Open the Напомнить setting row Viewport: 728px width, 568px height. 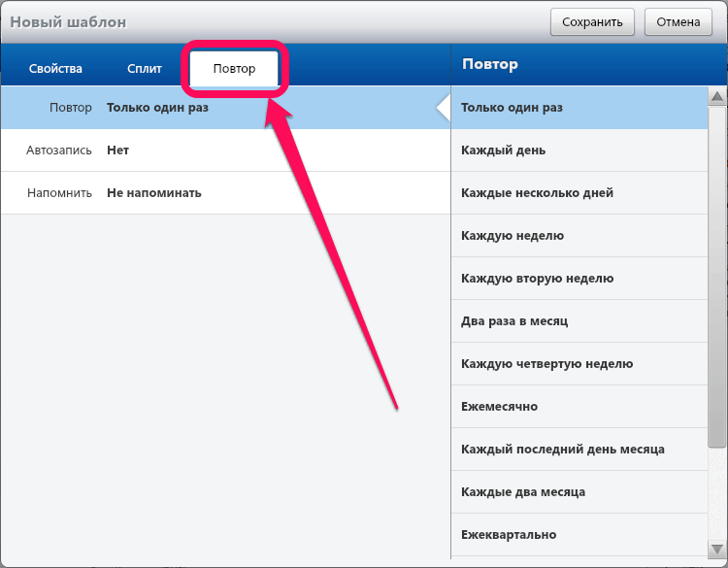tap(225, 193)
